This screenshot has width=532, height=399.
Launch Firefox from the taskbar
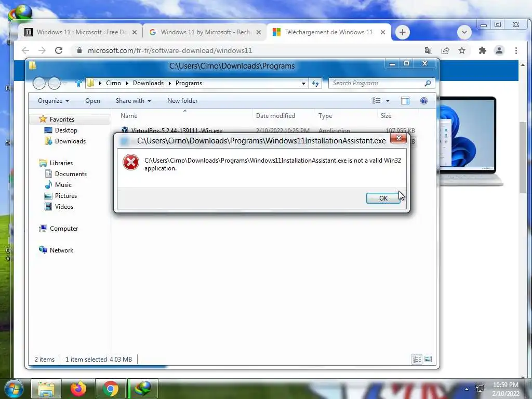pyautogui.click(x=78, y=389)
